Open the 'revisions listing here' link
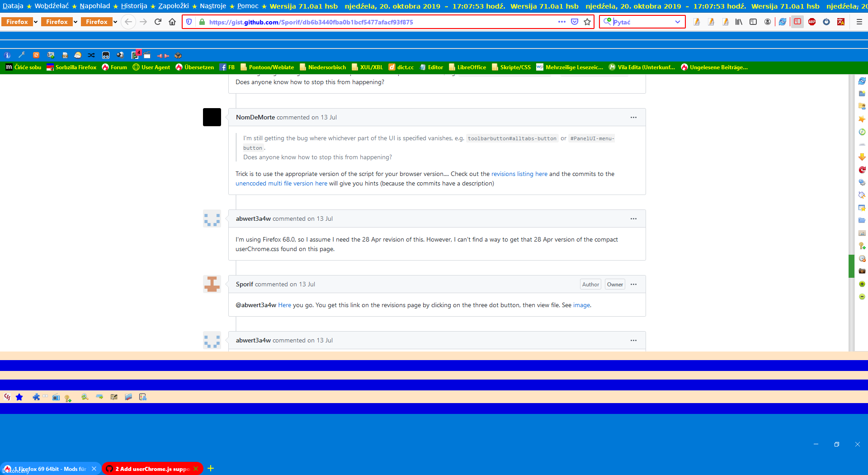The image size is (868, 475). tap(519, 174)
